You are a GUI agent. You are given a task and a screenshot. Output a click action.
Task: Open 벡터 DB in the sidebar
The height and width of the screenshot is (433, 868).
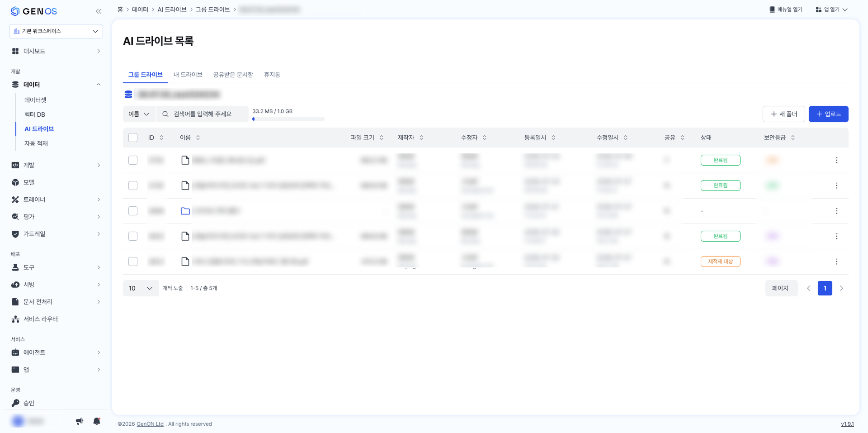coord(35,114)
